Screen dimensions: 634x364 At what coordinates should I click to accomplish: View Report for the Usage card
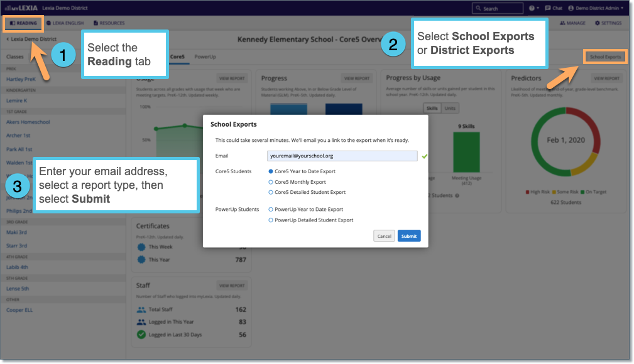pos(232,78)
